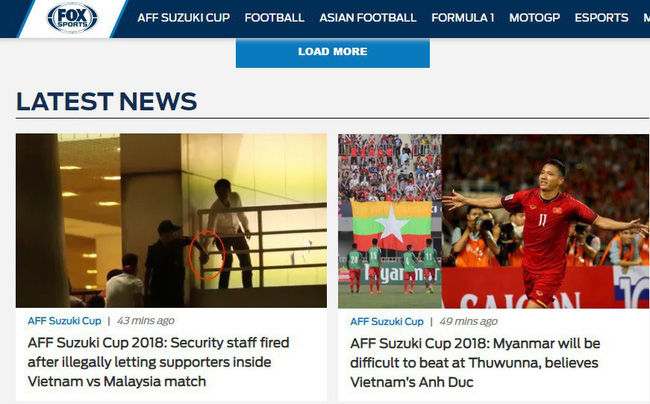The height and width of the screenshot is (404, 650).
Task: Click the Latest News heading
Action: click(x=107, y=102)
